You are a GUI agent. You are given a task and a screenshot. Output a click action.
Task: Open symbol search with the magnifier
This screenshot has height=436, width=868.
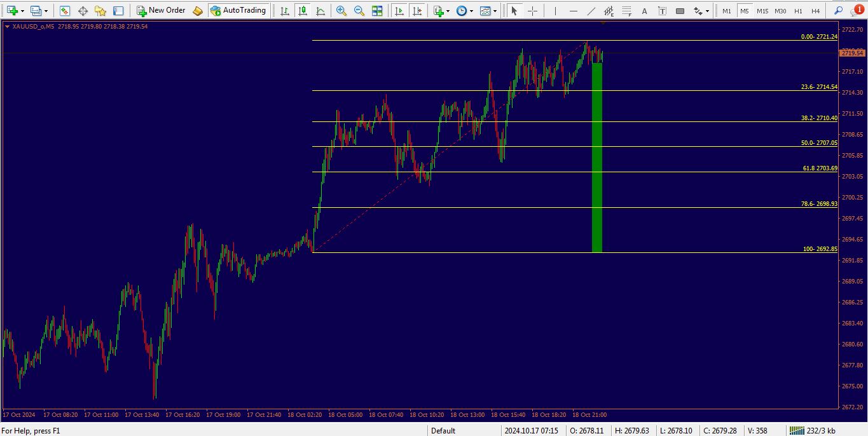(838, 10)
